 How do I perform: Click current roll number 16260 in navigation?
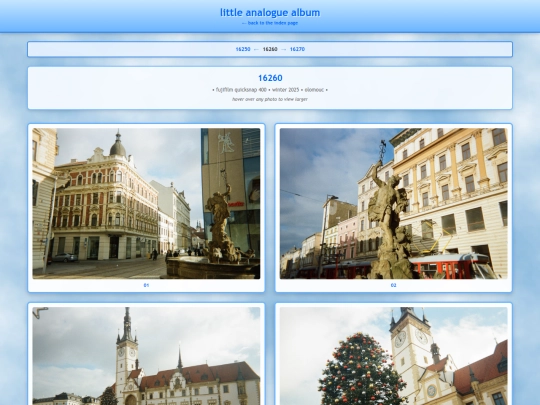(270, 49)
